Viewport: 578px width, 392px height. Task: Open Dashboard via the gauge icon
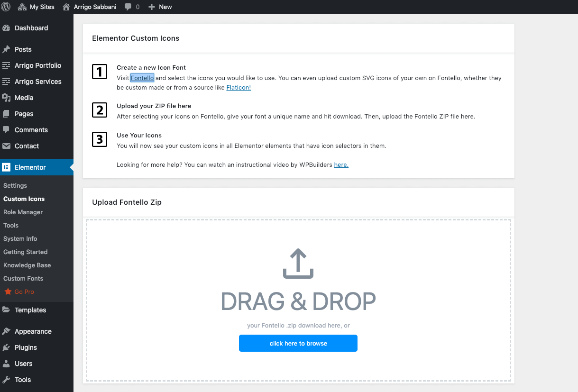pos(7,28)
